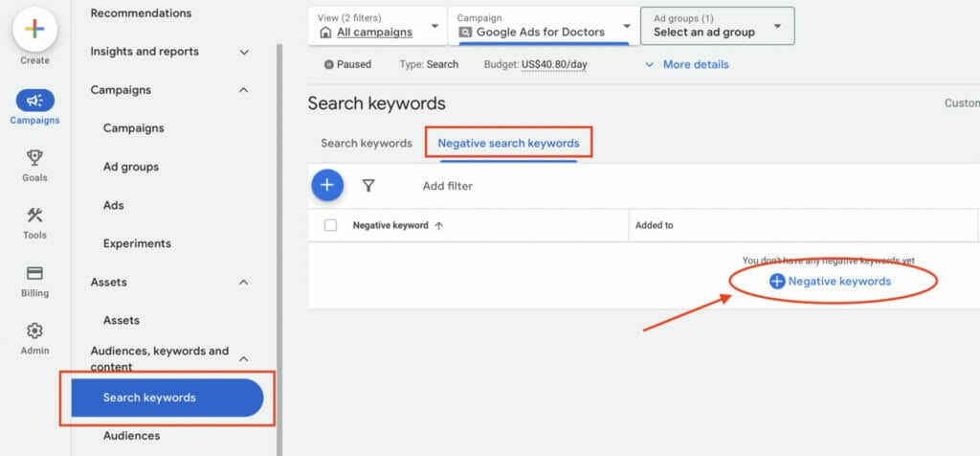Open Ad groups in the side navigation

(131, 167)
